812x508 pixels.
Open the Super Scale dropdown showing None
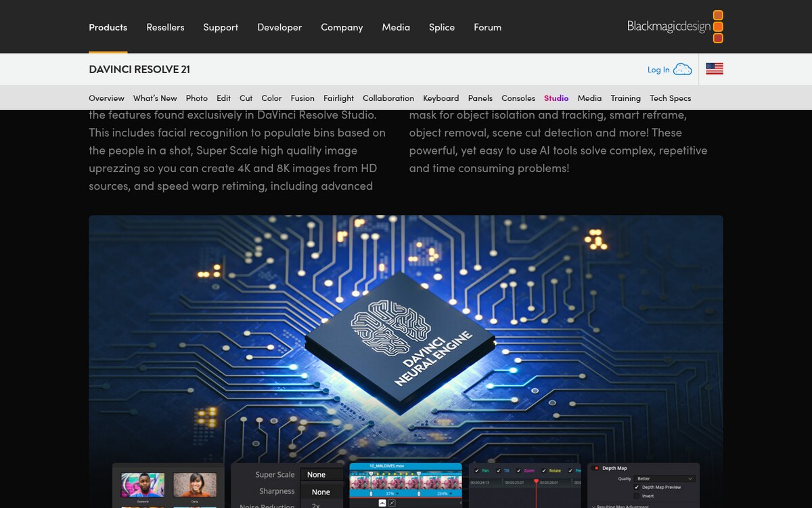click(x=321, y=475)
